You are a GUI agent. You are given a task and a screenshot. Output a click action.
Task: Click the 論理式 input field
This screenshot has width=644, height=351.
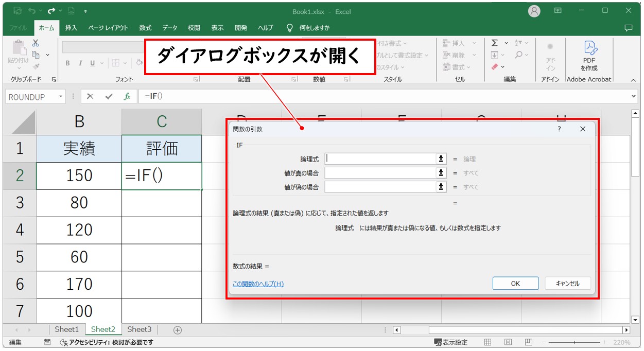380,159
